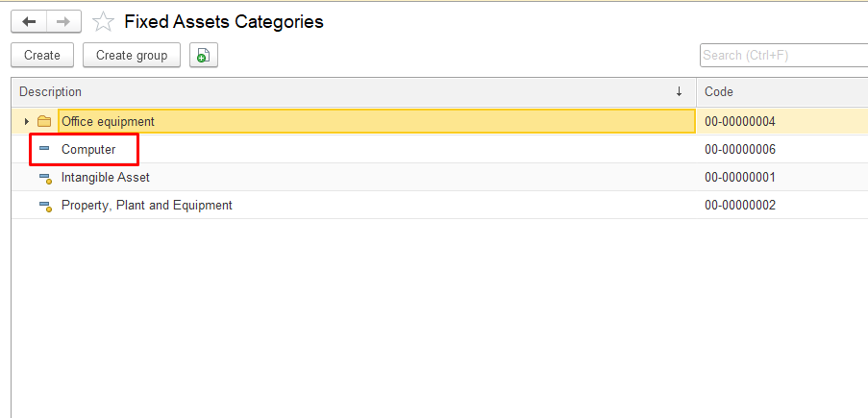Click the Description column header
This screenshot has width=868, height=418.
pos(288,92)
